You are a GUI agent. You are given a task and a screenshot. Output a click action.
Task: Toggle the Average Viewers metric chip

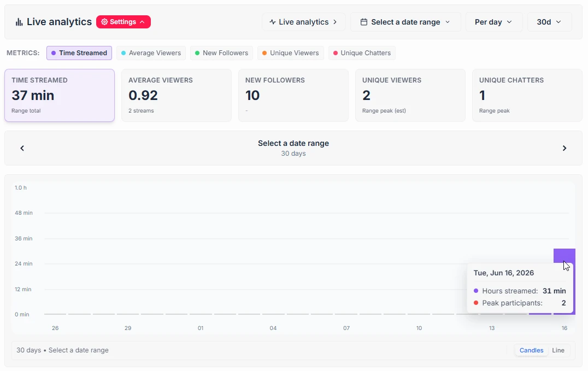click(151, 53)
